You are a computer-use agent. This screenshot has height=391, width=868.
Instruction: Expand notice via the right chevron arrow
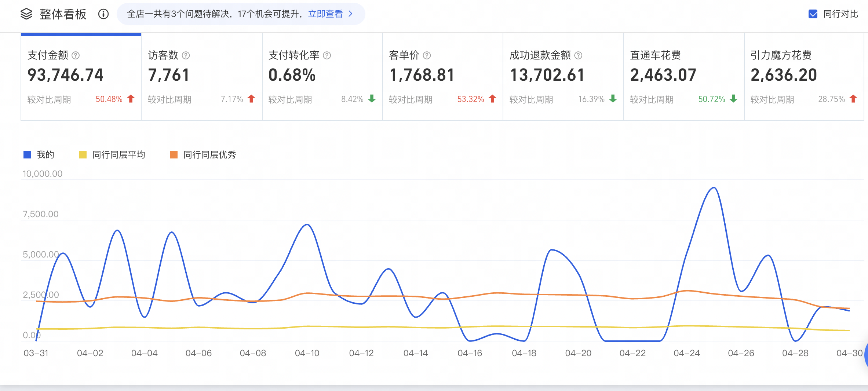(351, 14)
